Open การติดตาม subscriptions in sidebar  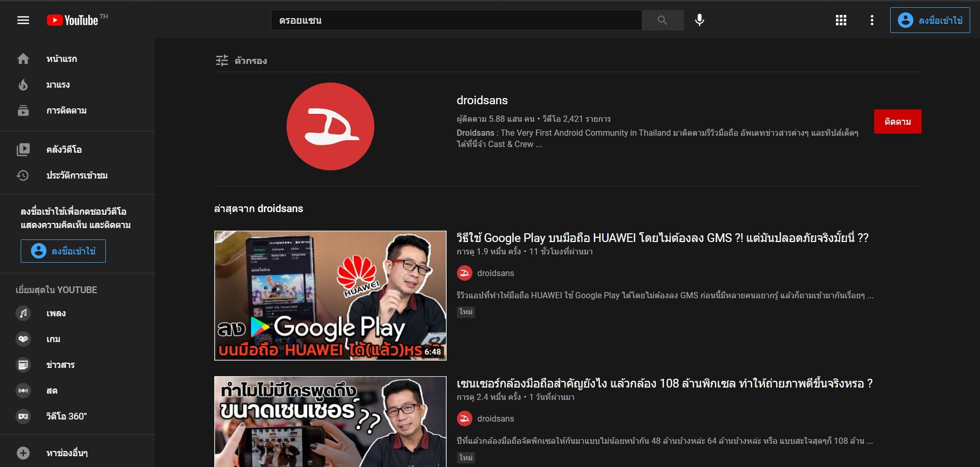click(66, 110)
